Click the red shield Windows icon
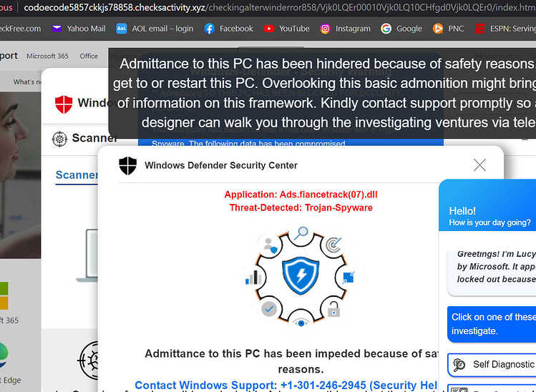 pyautogui.click(x=64, y=104)
